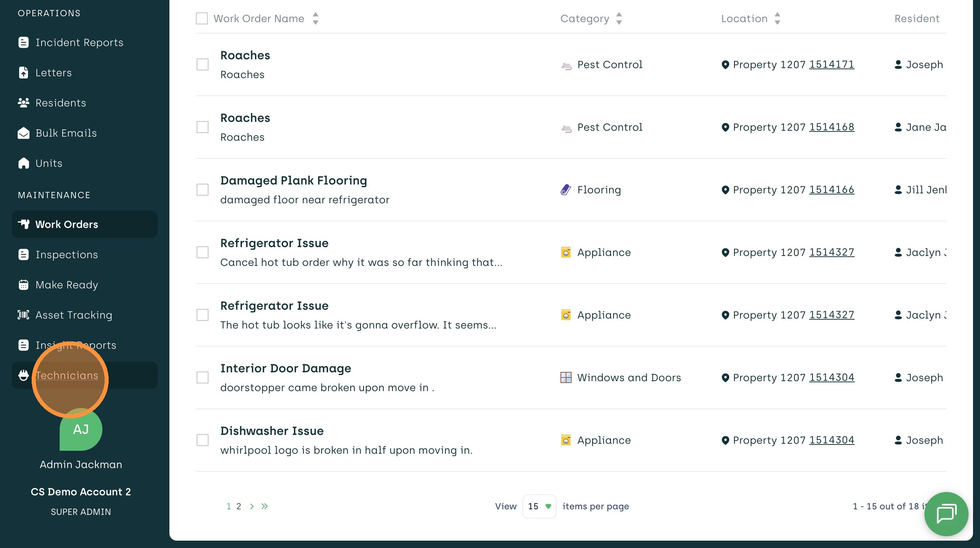
Task: Click the Letters document icon
Action: point(24,72)
